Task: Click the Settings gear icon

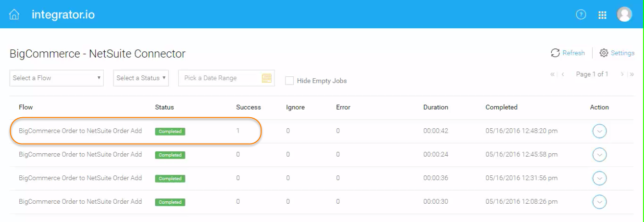Action: pyautogui.click(x=604, y=53)
